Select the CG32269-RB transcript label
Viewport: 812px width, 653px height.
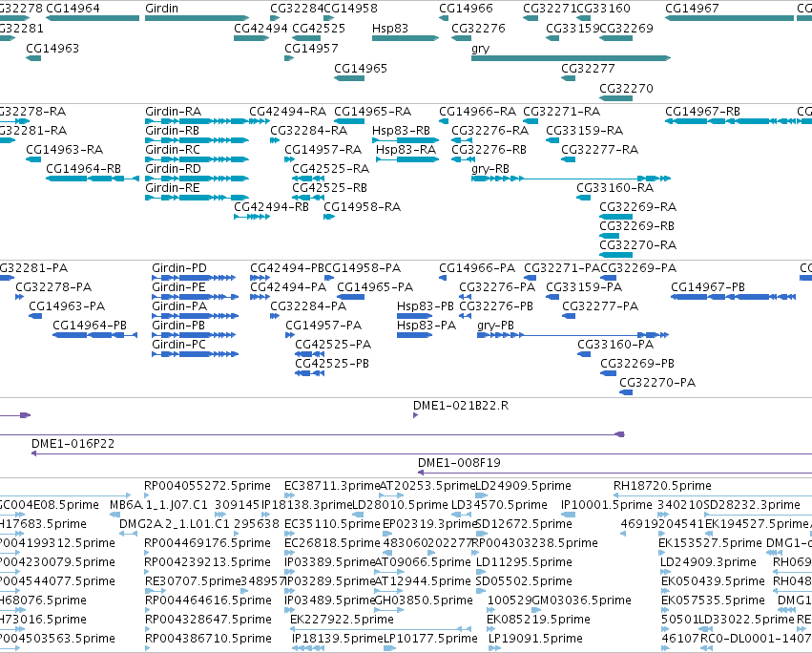tap(637, 226)
